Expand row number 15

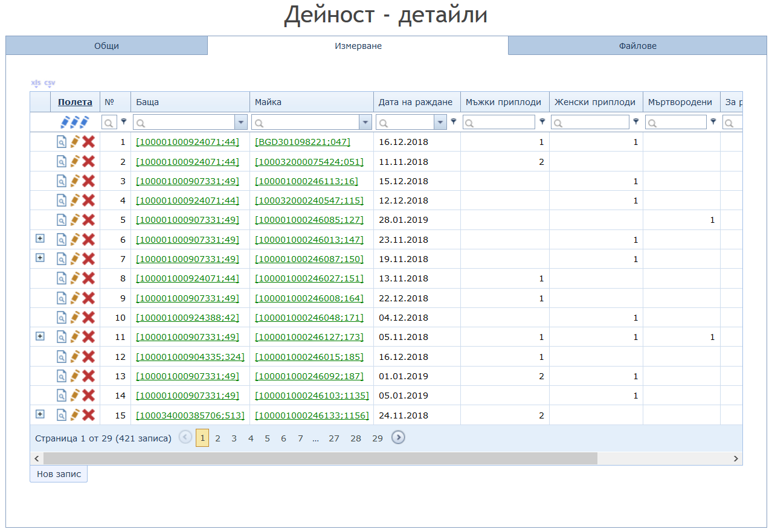pyautogui.click(x=40, y=414)
